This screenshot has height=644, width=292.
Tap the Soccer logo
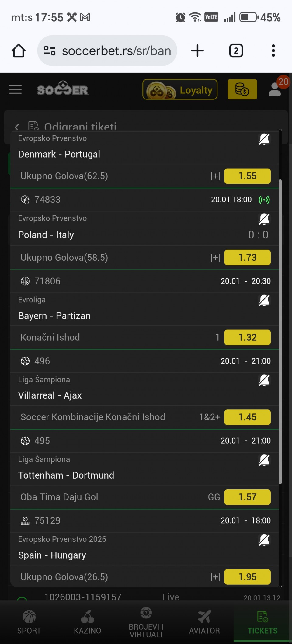[x=63, y=89]
